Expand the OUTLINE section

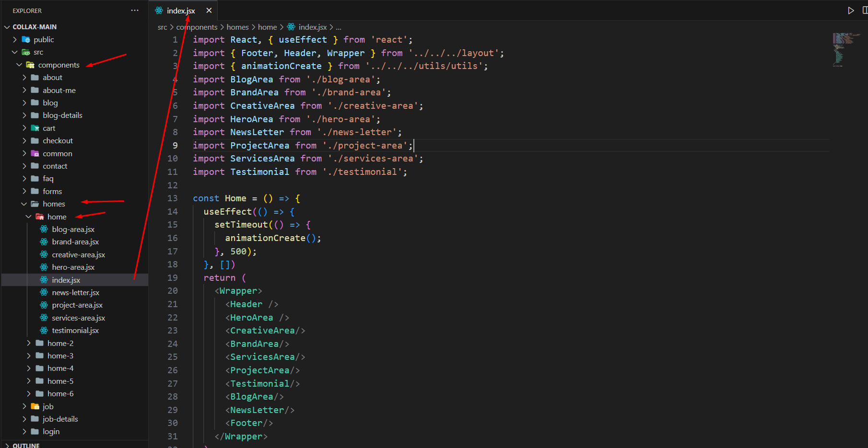click(x=7, y=446)
